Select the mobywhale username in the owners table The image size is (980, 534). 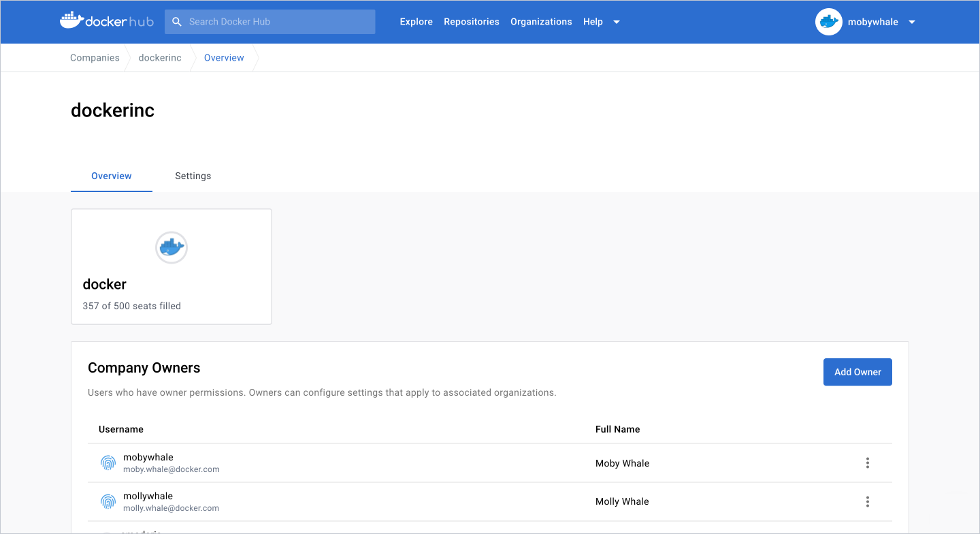point(148,457)
